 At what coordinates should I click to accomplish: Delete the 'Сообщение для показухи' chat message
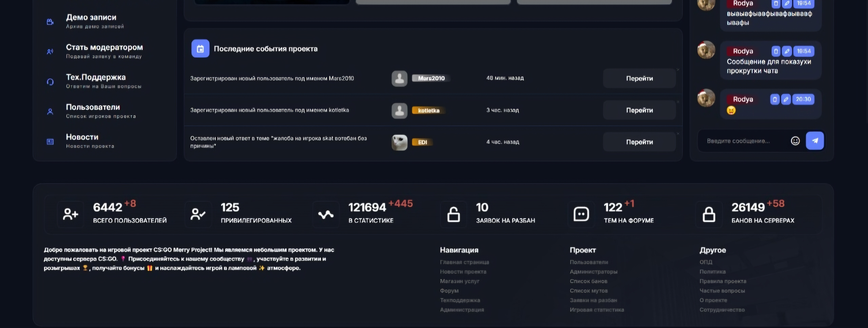tap(776, 51)
